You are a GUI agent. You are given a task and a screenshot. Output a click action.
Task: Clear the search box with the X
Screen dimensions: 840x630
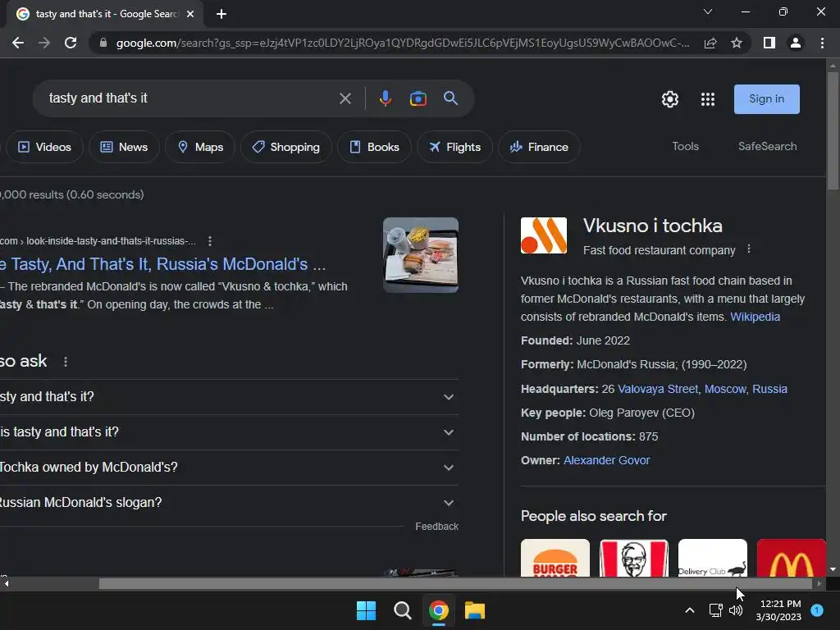(x=345, y=98)
